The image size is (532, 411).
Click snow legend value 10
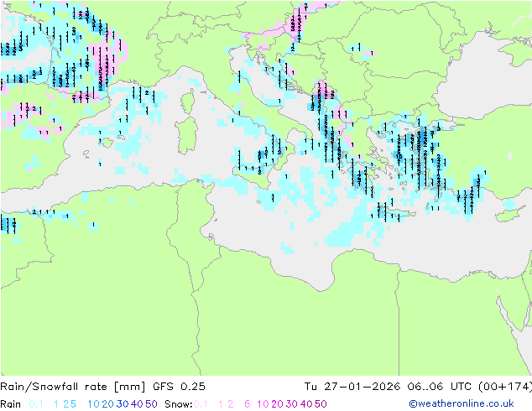click(263, 404)
